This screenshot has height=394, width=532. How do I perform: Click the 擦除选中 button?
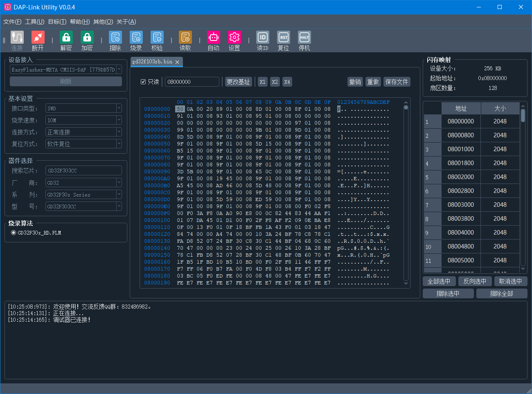tap(448, 293)
